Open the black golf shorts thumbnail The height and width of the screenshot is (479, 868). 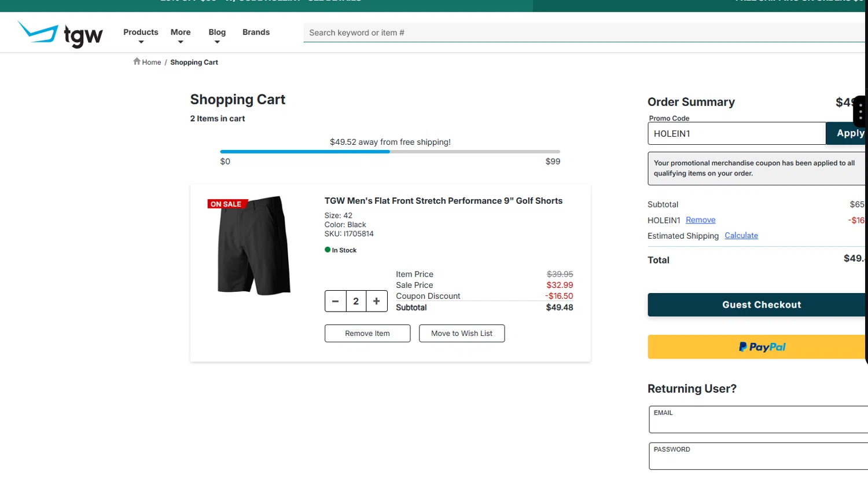253,245
